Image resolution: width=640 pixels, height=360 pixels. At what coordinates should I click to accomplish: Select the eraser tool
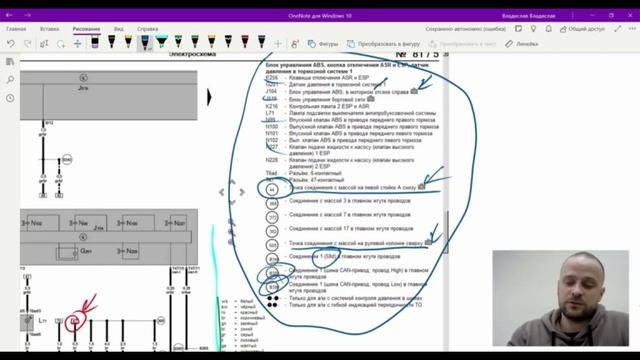click(x=95, y=42)
